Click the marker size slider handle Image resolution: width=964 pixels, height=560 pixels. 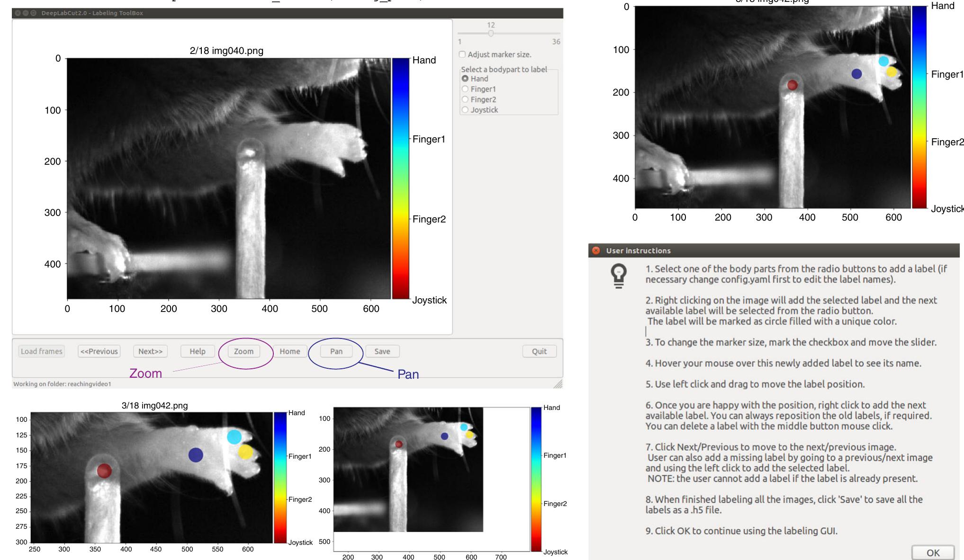click(x=491, y=34)
